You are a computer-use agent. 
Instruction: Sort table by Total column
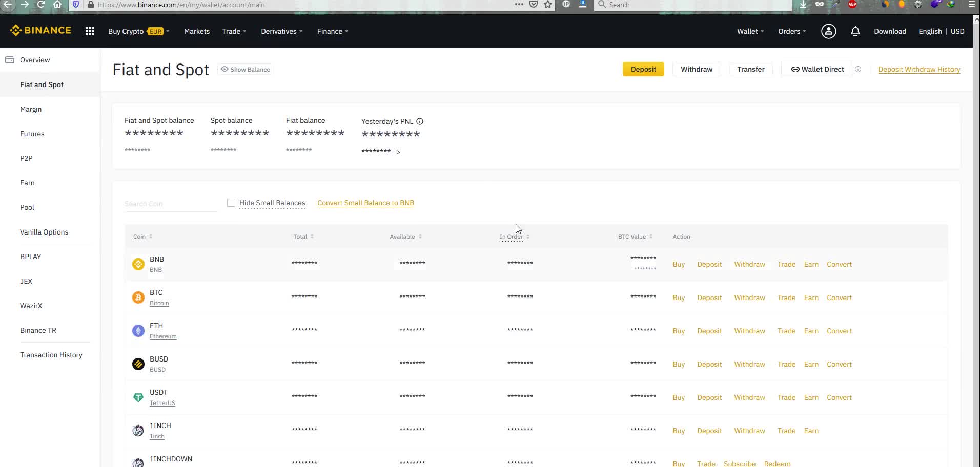303,237
